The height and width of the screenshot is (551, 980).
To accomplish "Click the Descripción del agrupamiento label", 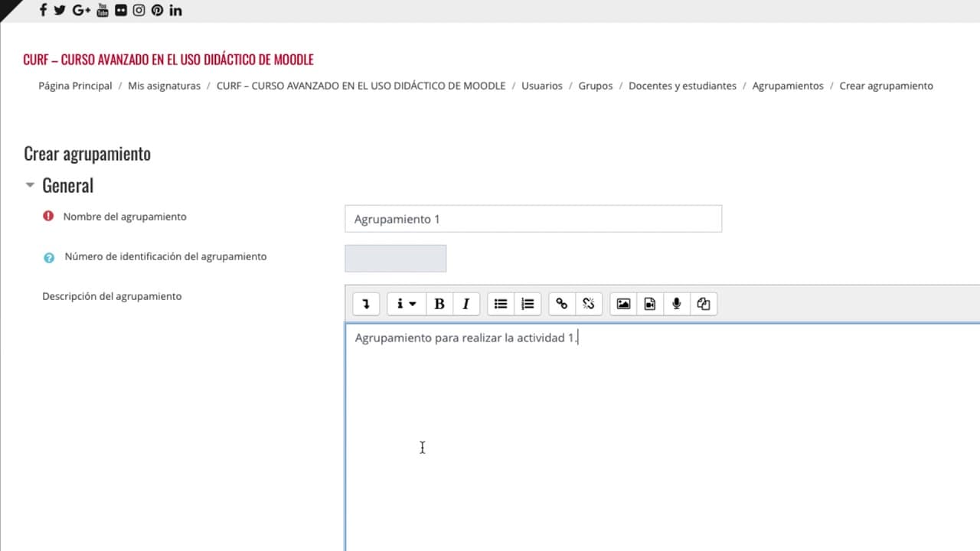I will pyautogui.click(x=112, y=296).
